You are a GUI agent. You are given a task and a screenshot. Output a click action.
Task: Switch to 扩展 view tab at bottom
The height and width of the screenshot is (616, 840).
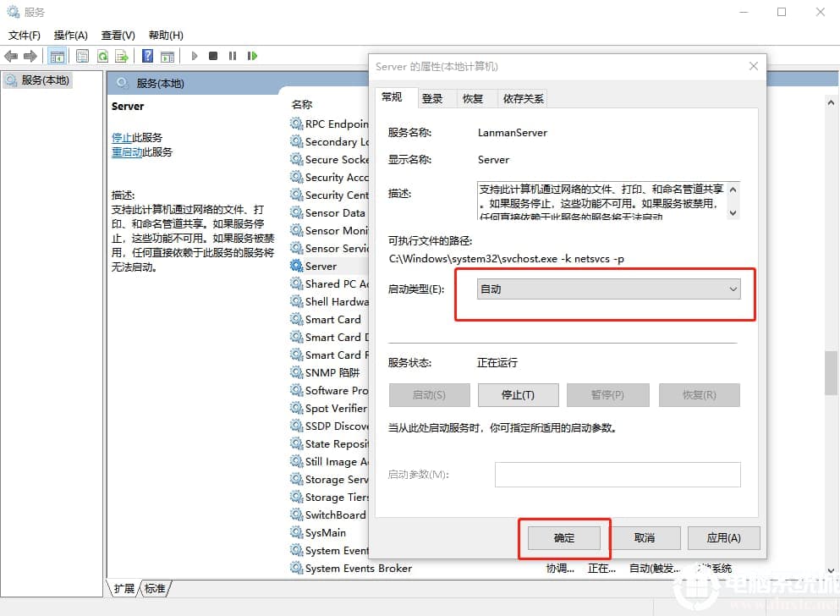coord(124,589)
